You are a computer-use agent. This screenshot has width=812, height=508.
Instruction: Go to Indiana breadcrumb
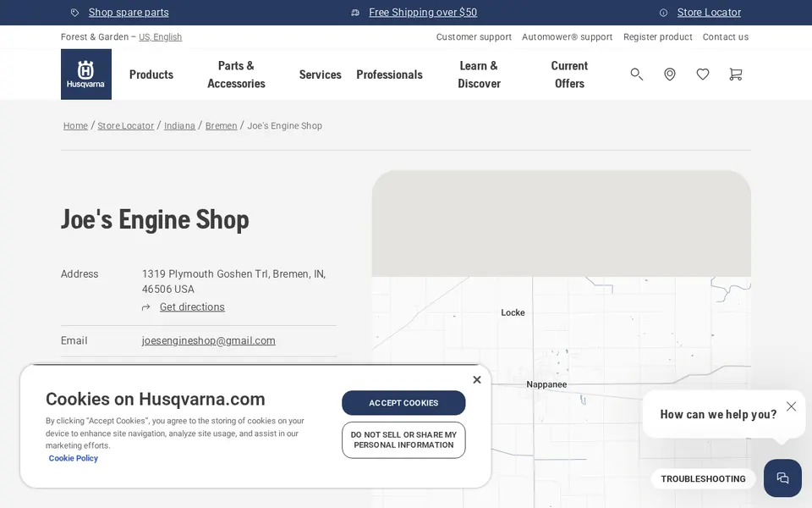[x=179, y=125]
